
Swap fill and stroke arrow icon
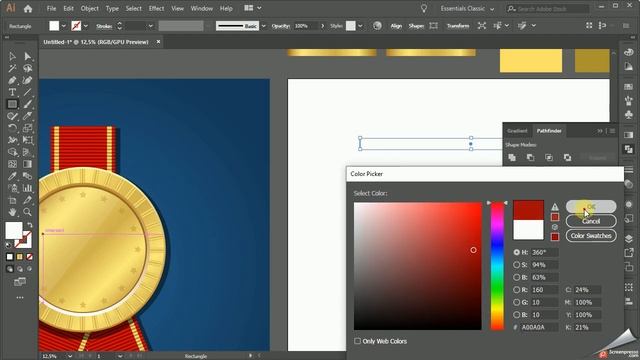[x=29, y=225]
